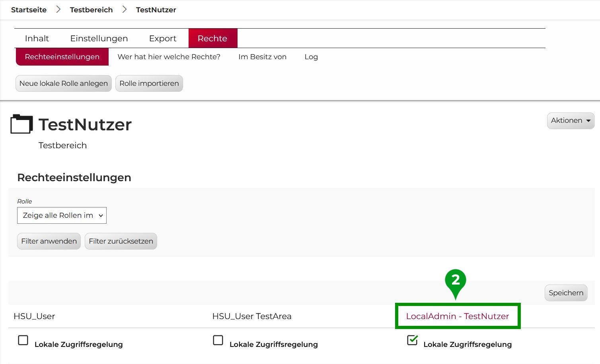
Task: Uncheck Lokale Zugriffsregelung for LocalAdmin - TestNutzer
Action: tap(412, 340)
